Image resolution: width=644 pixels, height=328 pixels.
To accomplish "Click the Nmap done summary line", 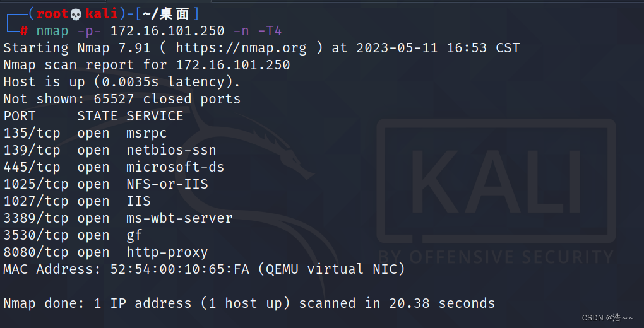I will click(x=249, y=303).
